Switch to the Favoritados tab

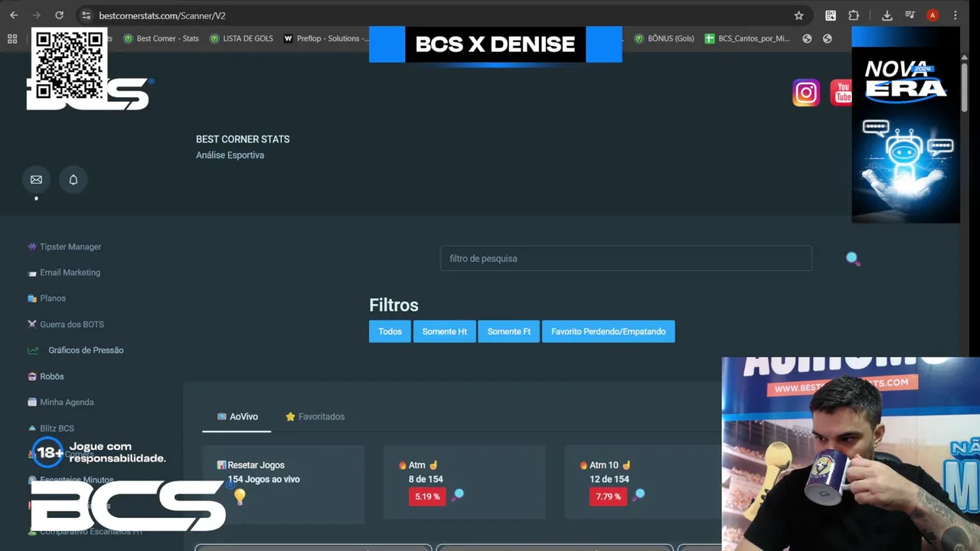point(315,416)
